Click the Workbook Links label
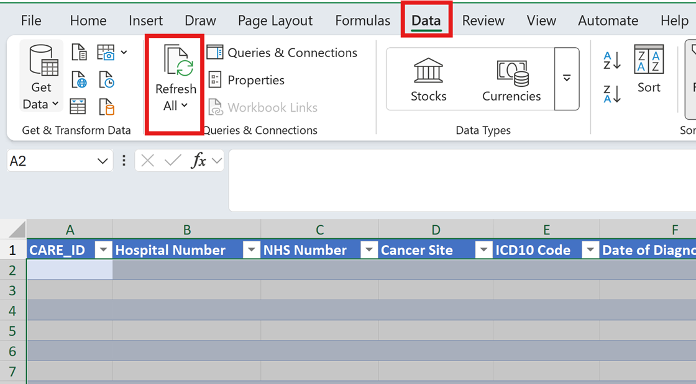Image resolution: width=696 pixels, height=384 pixels. (272, 107)
